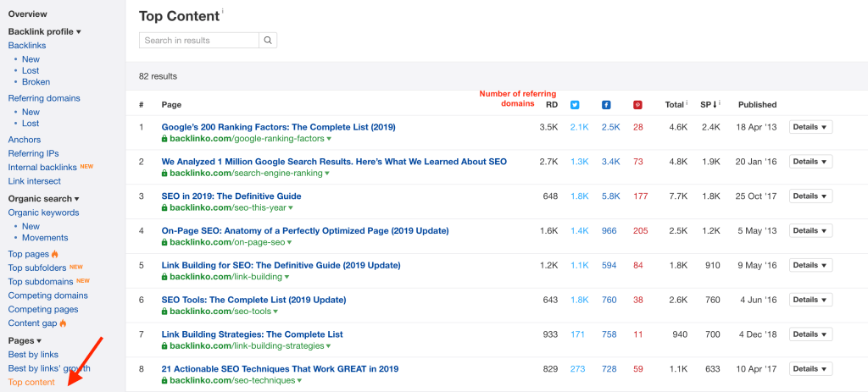
Task: Open Referring IPs in sidebar
Action: [33, 154]
